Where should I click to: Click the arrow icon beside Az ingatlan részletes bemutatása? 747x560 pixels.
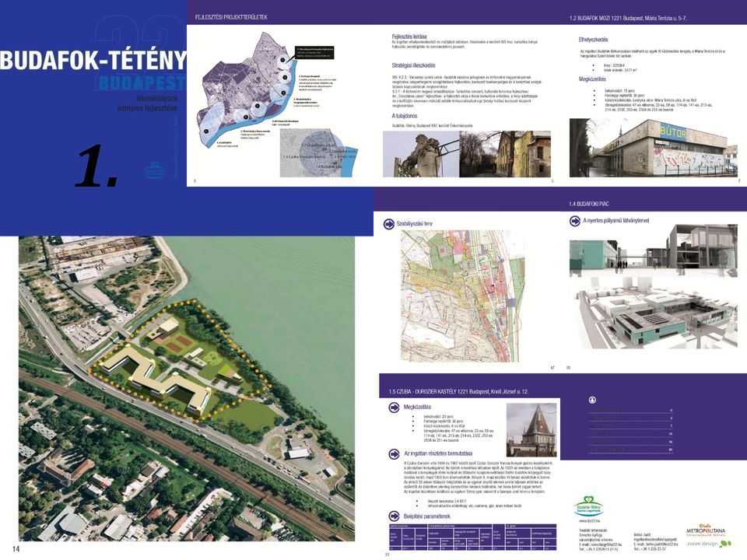tap(394, 453)
